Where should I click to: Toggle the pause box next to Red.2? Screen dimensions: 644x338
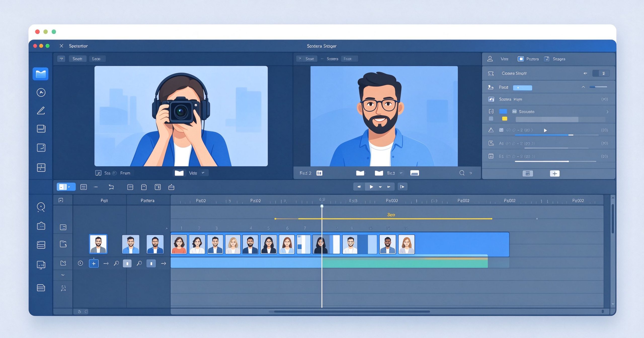pyautogui.click(x=319, y=173)
